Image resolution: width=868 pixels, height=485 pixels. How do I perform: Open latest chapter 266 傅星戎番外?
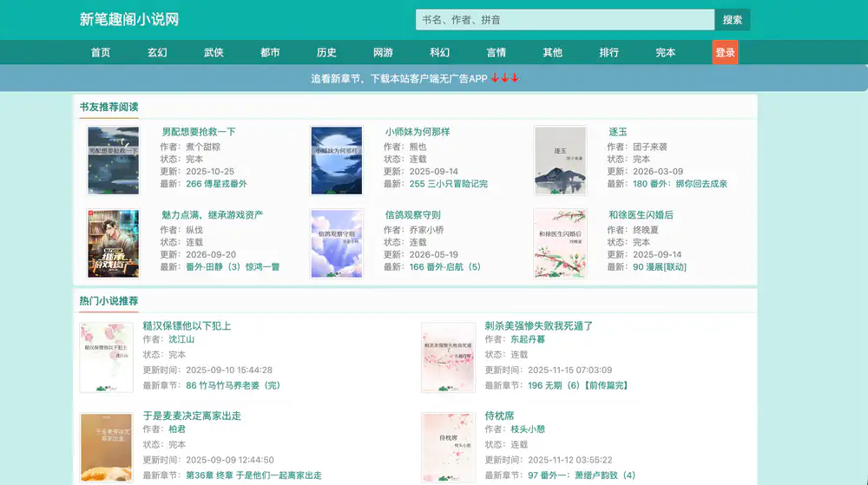pyautogui.click(x=216, y=184)
